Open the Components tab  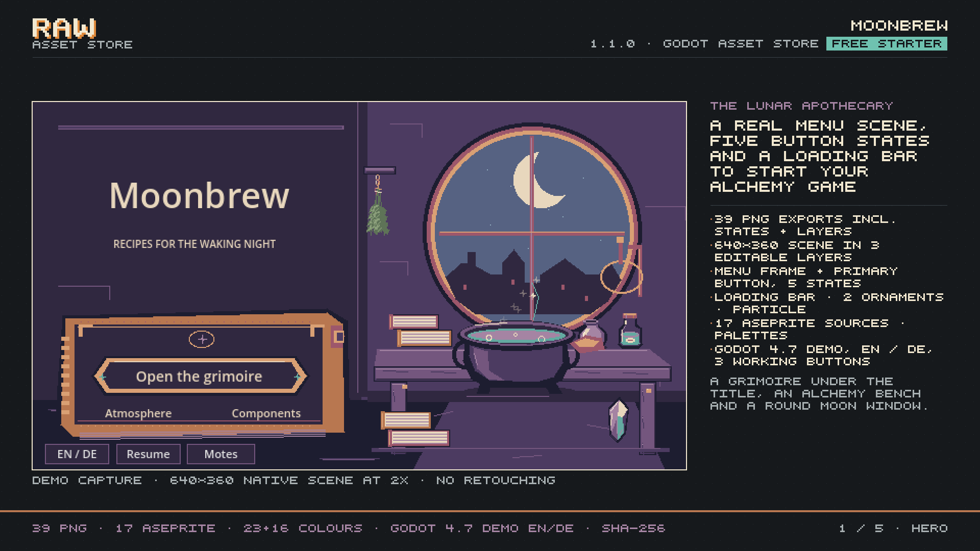(x=266, y=413)
